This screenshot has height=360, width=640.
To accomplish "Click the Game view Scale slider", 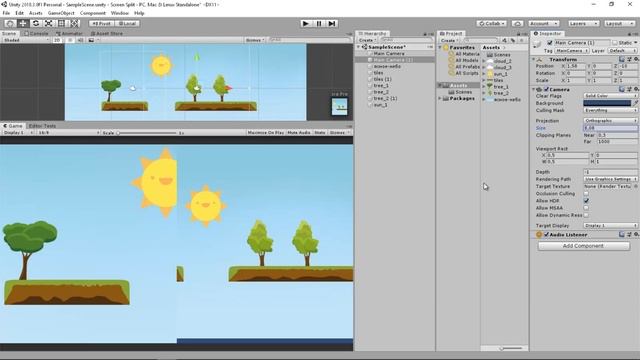I will 147,133.
